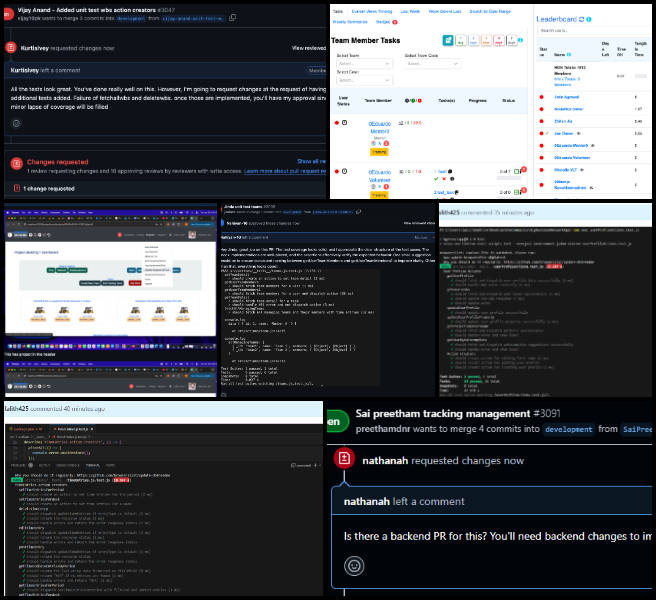
Task: Click '1 change requested' text
Action: 49,189
